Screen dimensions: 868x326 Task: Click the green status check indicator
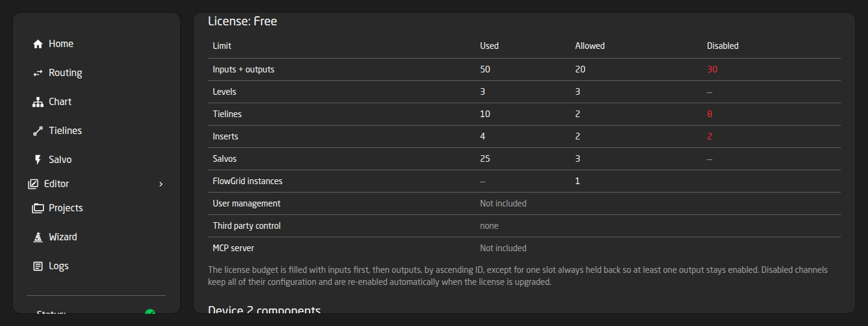pyautogui.click(x=150, y=312)
